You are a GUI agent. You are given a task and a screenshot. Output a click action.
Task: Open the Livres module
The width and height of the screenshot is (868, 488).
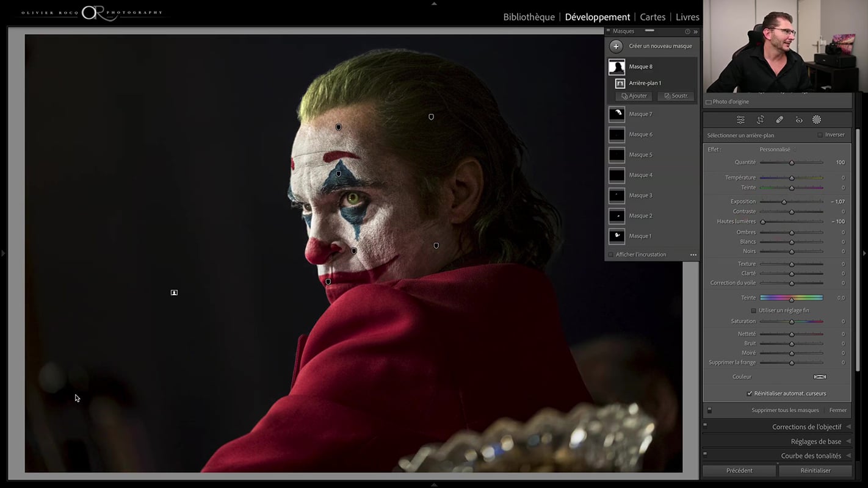pos(687,17)
